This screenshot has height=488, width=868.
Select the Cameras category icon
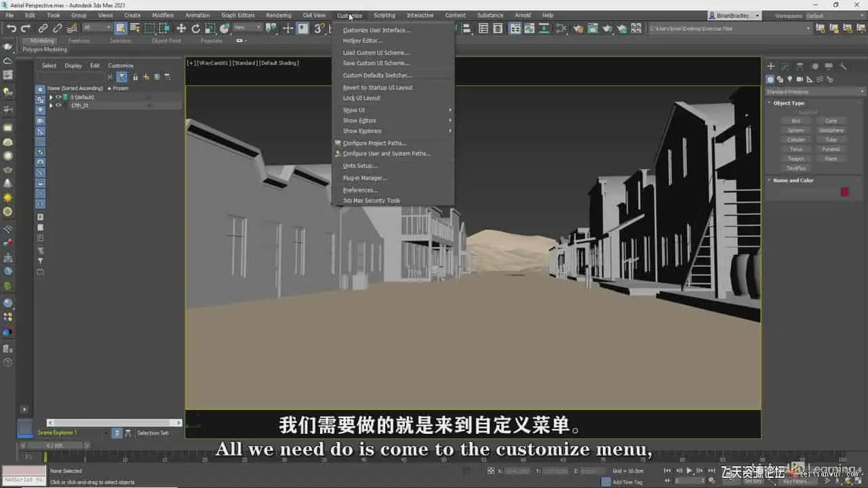pos(799,79)
